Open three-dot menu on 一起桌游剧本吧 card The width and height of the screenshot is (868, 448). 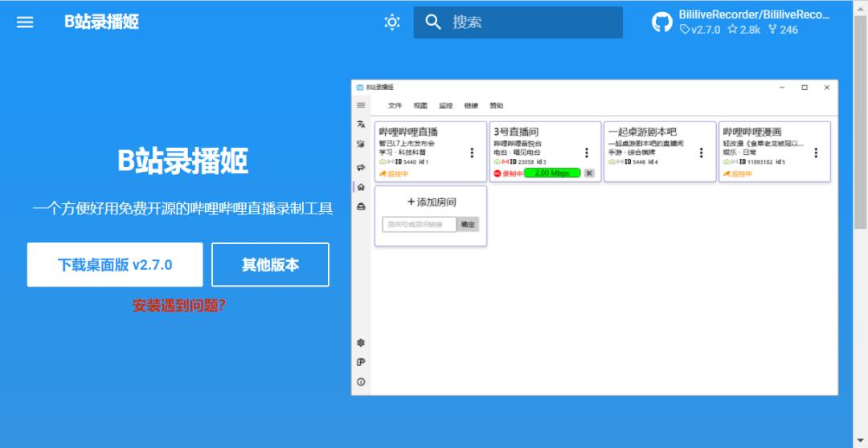coord(701,153)
